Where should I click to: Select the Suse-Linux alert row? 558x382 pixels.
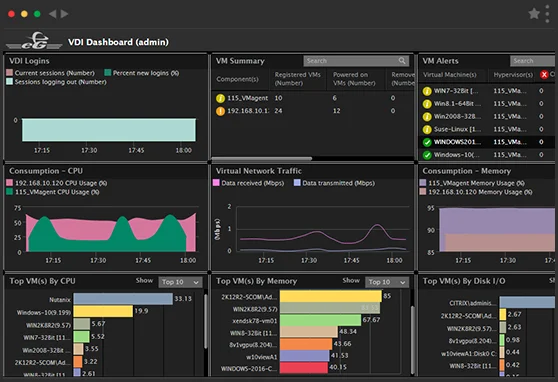pyautogui.click(x=487, y=130)
